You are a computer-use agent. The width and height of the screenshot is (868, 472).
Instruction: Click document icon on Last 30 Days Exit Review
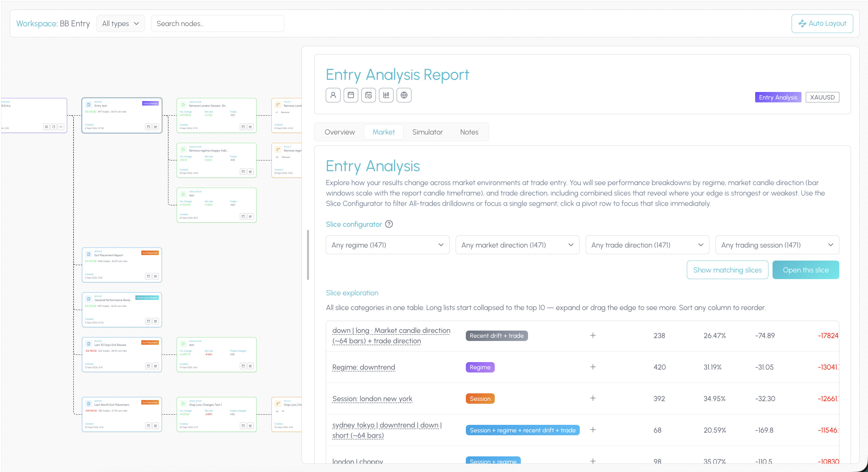[89, 344]
